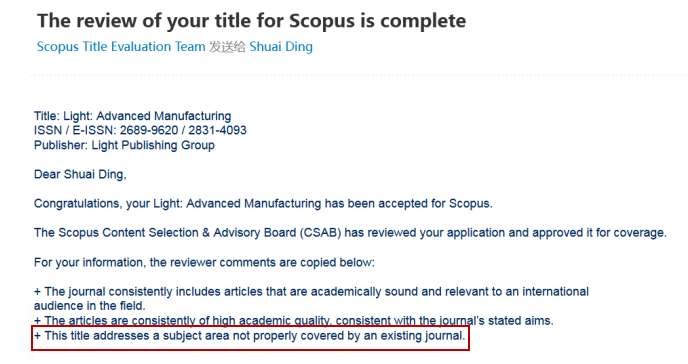Select the Title: Light: Advanced Manufacturing line
Viewport: 688px width, 364px height.
pos(133,116)
